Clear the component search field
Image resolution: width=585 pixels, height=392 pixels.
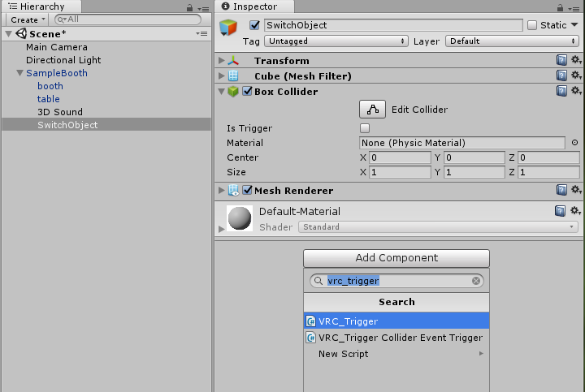477,281
